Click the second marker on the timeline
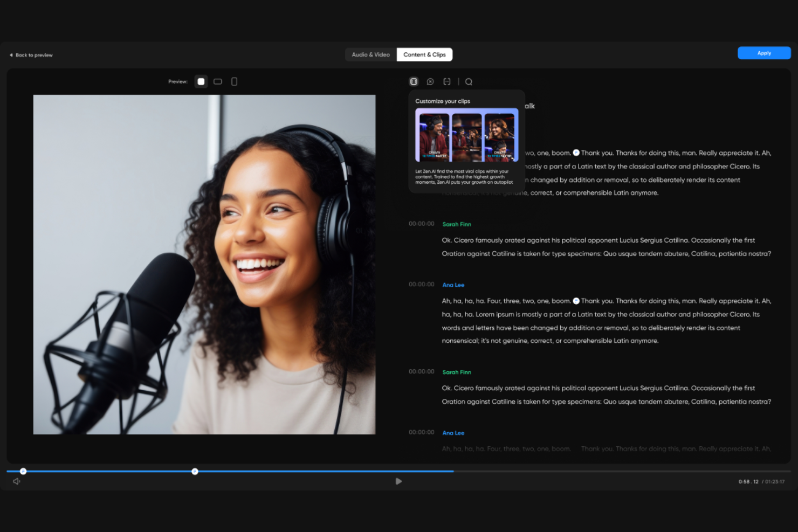Image resolution: width=798 pixels, height=532 pixels. pyautogui.click(x=195, y=471)
